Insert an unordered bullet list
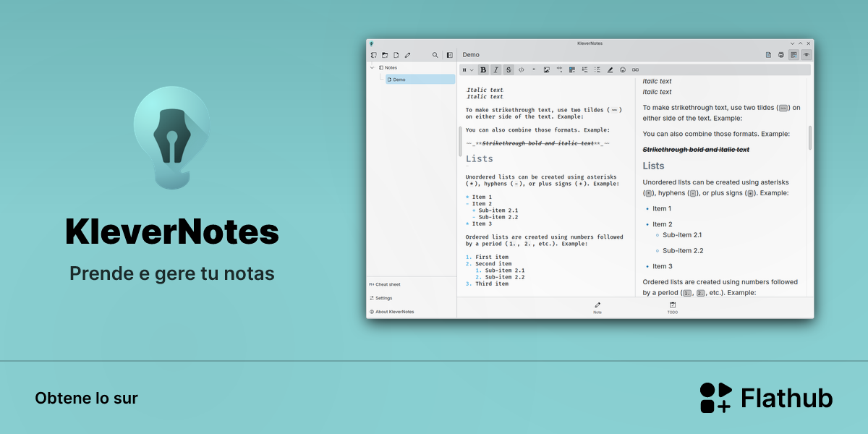This screenshot has height=434, width=868. pos(597,70)
